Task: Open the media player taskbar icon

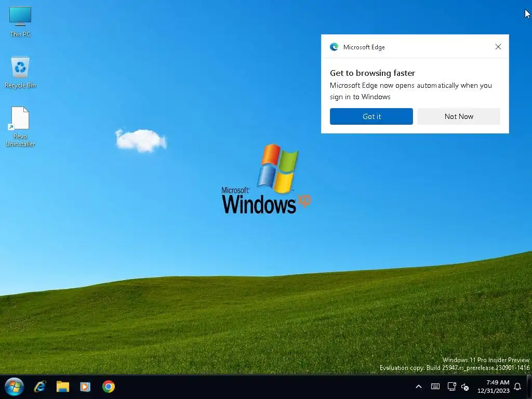Action: (x=85, y=387)
